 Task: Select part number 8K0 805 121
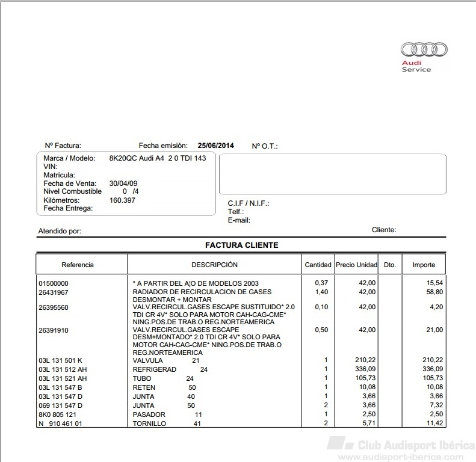57,414
